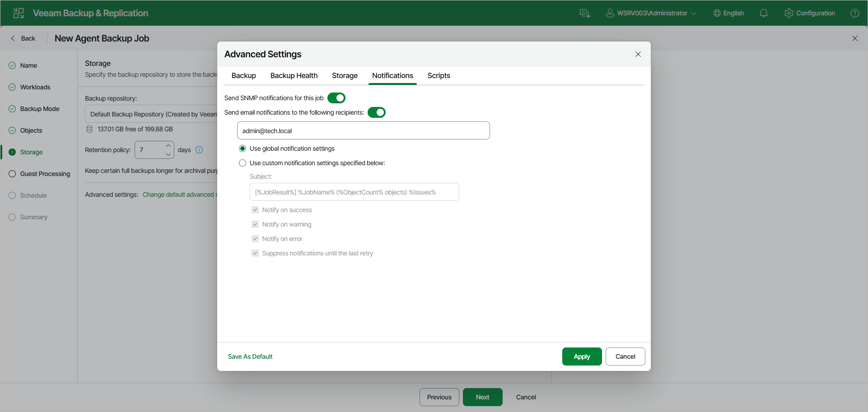Click '137.01 GB free of 199.88 GB' text

[x=135, y=129]
